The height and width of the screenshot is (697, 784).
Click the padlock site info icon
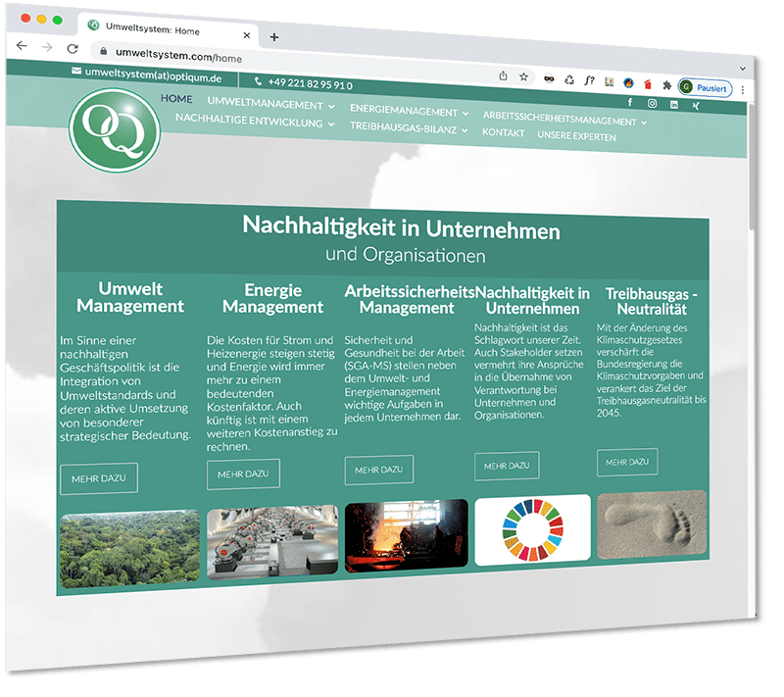[x=104, y=51]
